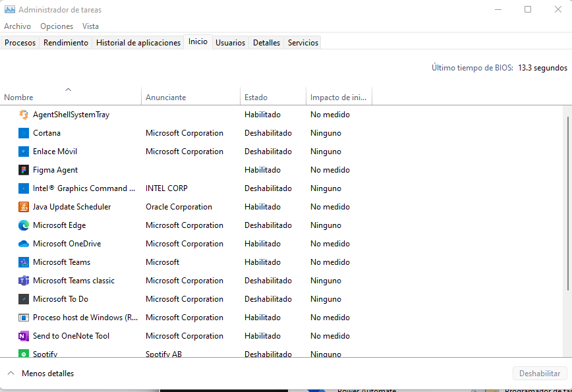
Task: Open the Opciones menu
Action: (57, 26)
